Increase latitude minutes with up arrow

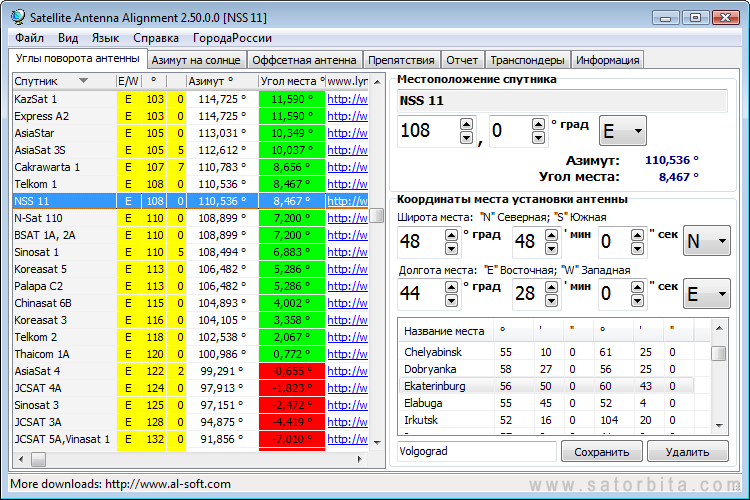(550, 234)
